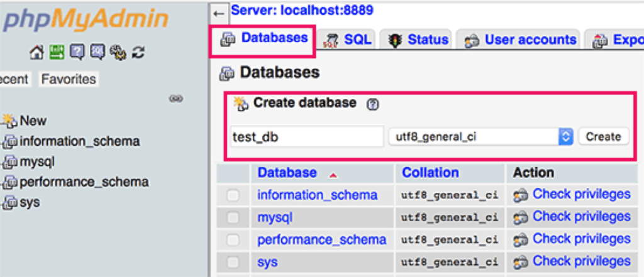Switch to the Databases tab
Screen dimensions: 644x277
264,40
